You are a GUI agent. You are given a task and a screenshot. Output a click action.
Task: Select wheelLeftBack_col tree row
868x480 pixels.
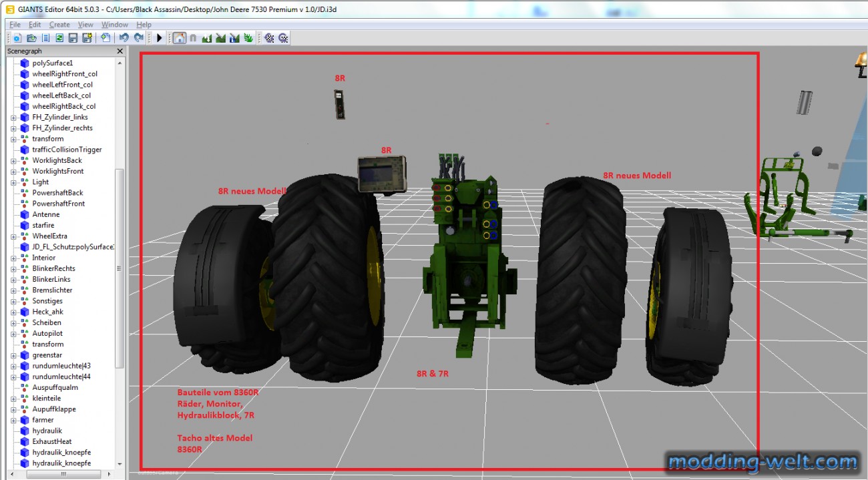pyautogui.click(x=61, y=95)
